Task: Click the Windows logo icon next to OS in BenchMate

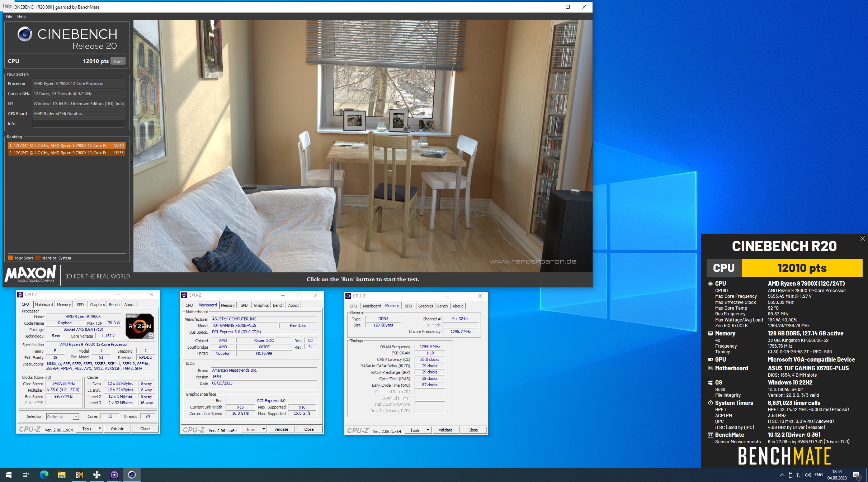Action: (710, 382)
